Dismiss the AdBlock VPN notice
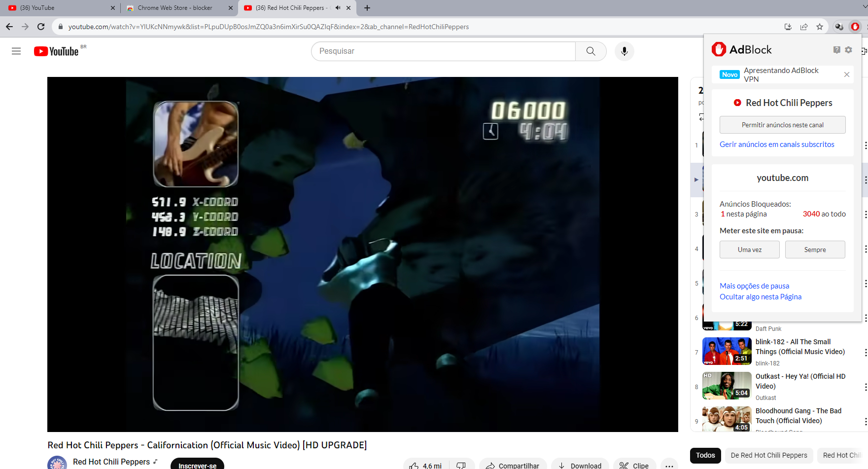The width and height of the screenshot is (868, 469). point(847,74)
